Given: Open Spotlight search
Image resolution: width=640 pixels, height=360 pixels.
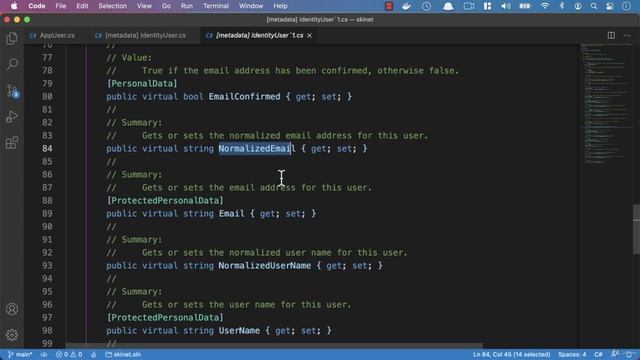Looking at the screenshot, I should [594, 6].
